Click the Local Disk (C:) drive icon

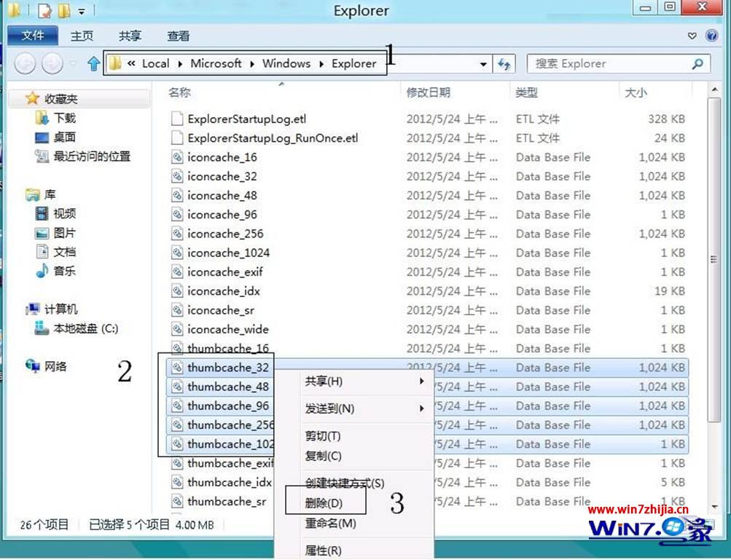(x=42, y=328)
